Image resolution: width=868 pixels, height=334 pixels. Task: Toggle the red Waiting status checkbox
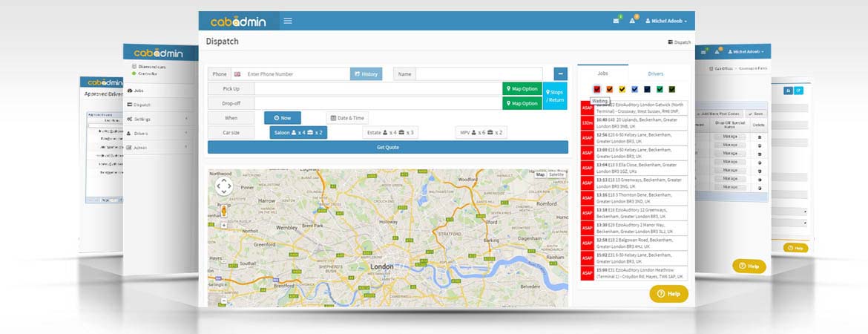click(x=597, y=89)
